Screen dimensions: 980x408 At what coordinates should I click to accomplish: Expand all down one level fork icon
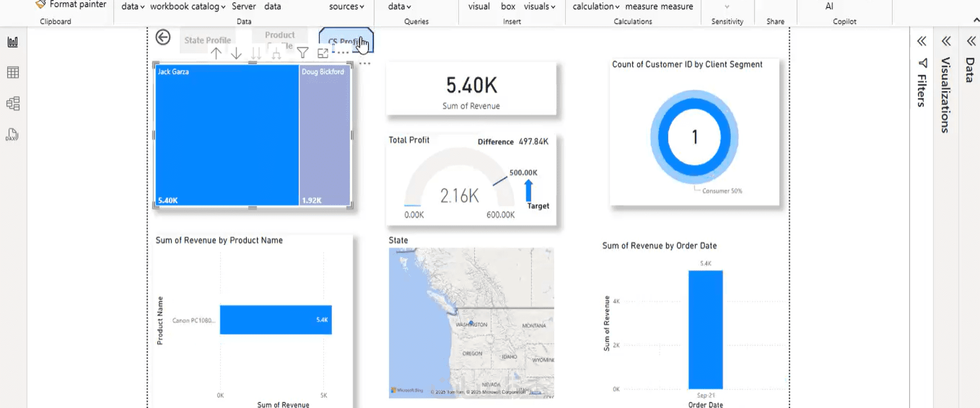pyautogui.click(x=276, y=53)
